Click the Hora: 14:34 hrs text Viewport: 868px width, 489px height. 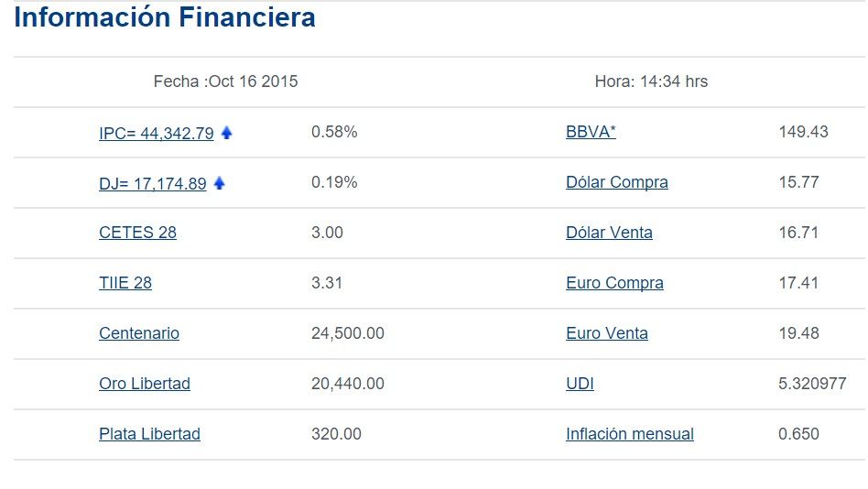(651, 81)
